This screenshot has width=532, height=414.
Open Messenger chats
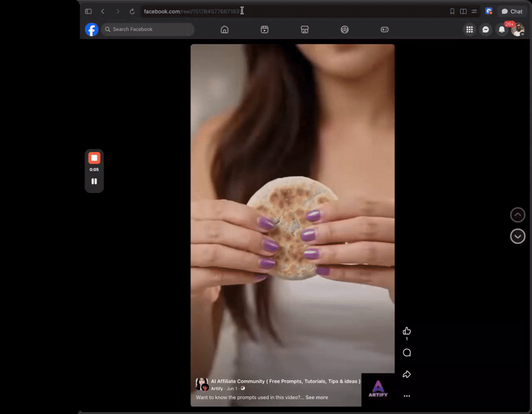pos(486,30)
